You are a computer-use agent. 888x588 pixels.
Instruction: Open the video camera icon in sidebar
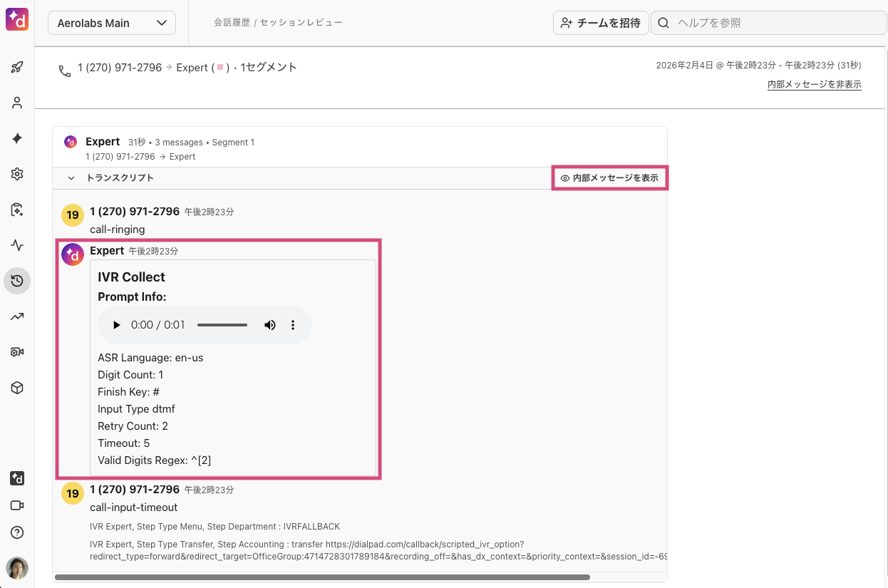click(17, 505)
